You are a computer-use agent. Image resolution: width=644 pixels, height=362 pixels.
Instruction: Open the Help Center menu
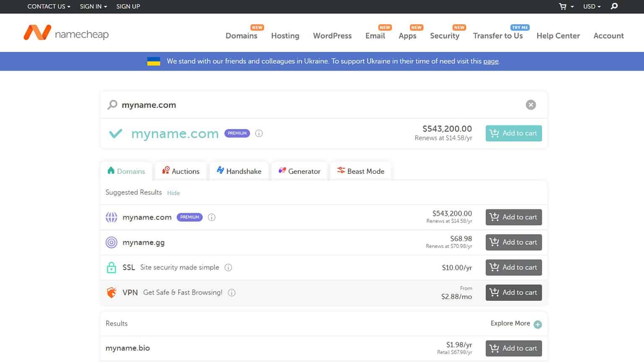tap(558, 36)
